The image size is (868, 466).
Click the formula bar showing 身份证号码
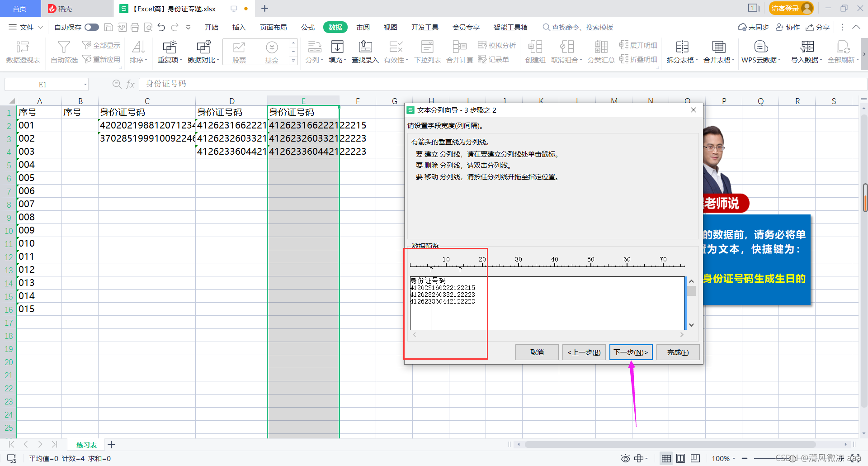point(503,84)
